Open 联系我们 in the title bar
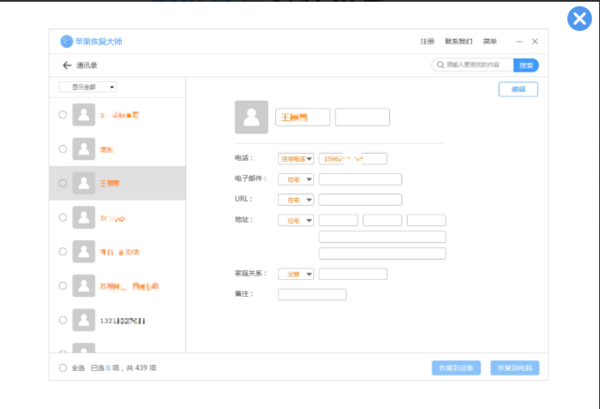This screenshot has width=600, height=409. 458,41
